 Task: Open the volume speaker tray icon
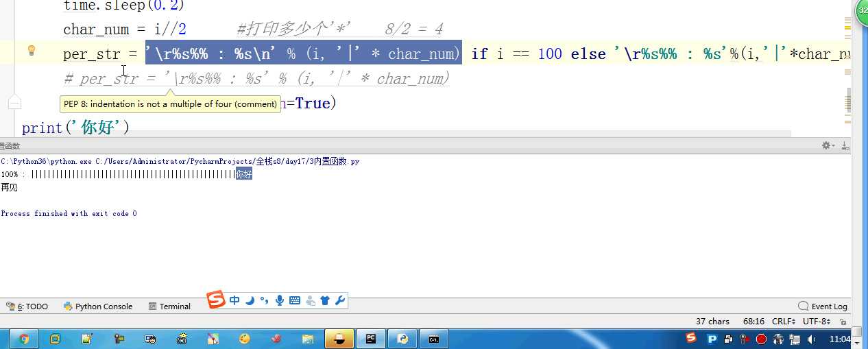(812, 339)
